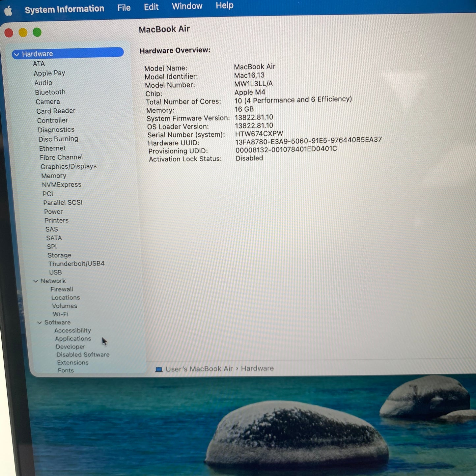Select Ethernet in the sidebar
Image resolution: width=476 pixels, height=476 pixels.
click(x=52, y=148)
